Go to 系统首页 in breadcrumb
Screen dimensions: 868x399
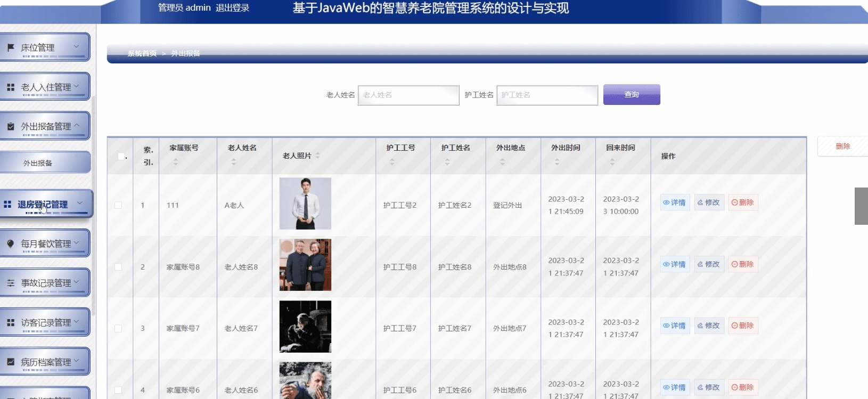[142, 53]
